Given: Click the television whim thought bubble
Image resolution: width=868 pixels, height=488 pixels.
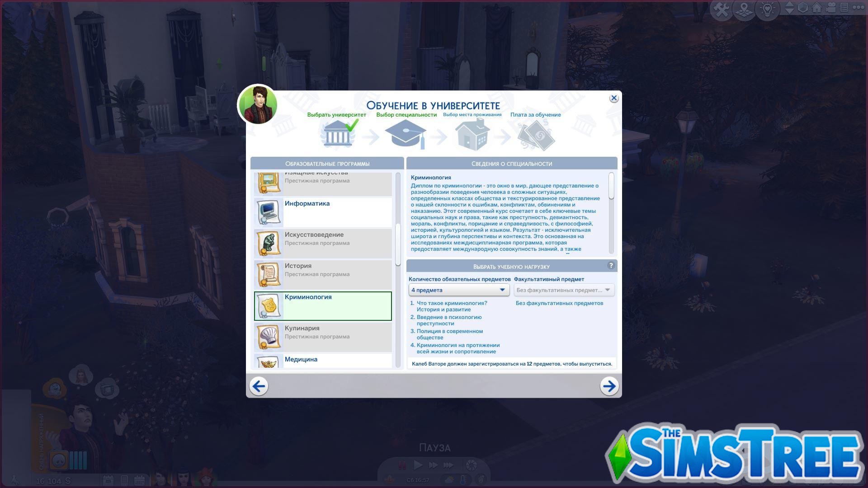Looking at the screenshot, I should [x=108, y=389].
